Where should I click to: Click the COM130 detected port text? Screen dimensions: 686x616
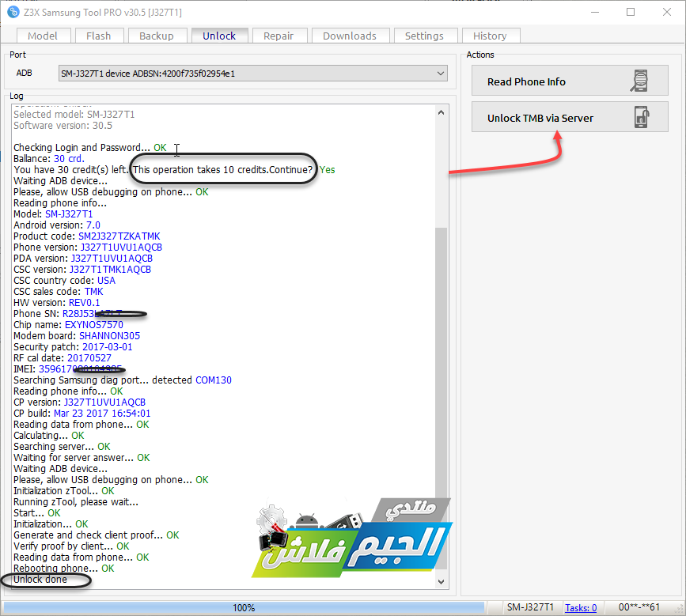point(214,380)
